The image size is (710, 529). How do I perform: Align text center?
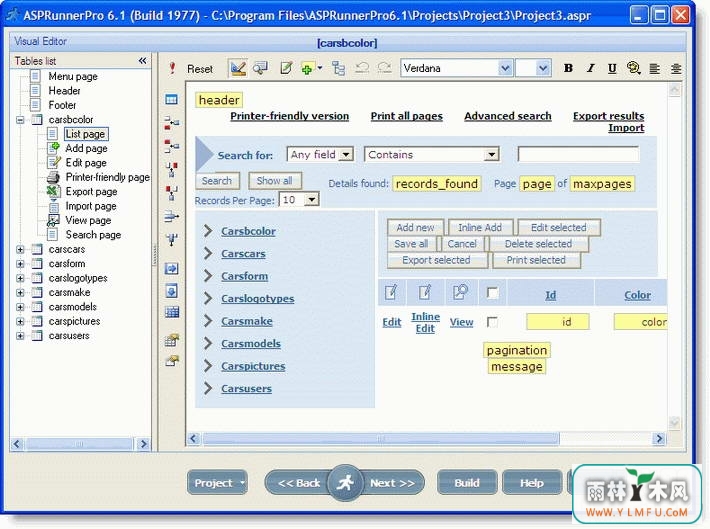pos(676,68)
